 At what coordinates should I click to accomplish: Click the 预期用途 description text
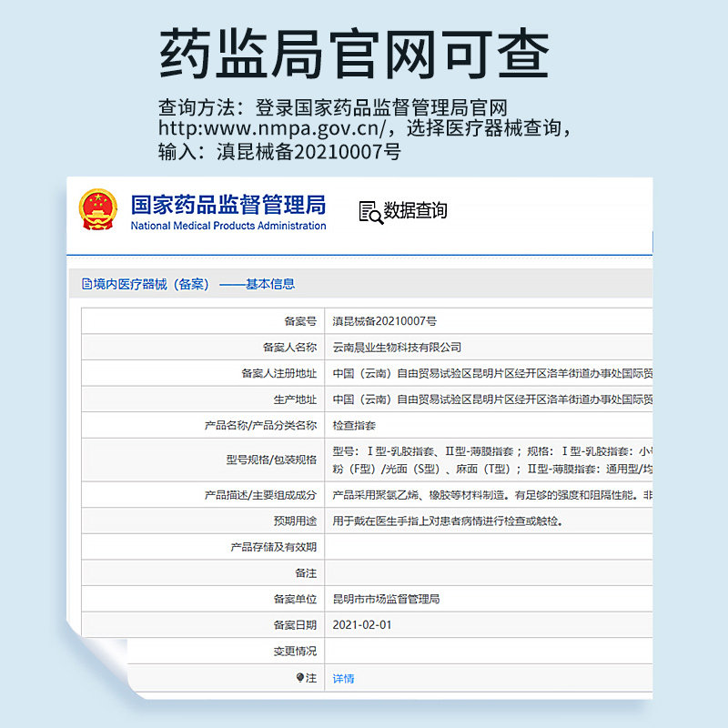447,521
